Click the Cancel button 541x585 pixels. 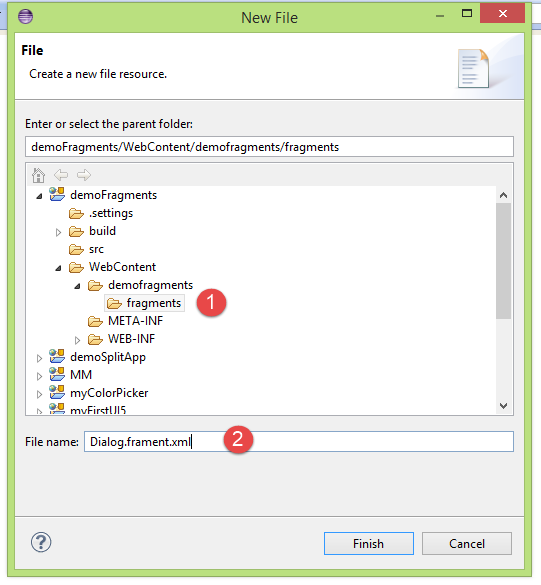pos(467,544)
